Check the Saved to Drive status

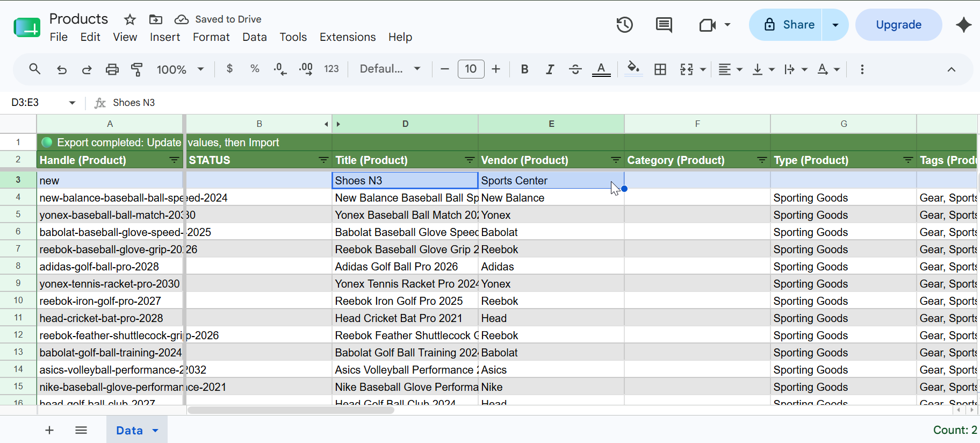point(218,19)
